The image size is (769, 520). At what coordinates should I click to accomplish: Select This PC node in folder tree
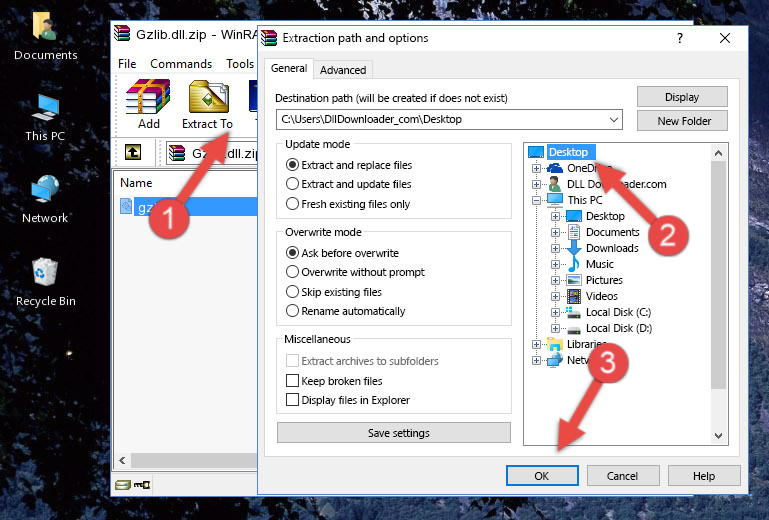coord(585,200)
